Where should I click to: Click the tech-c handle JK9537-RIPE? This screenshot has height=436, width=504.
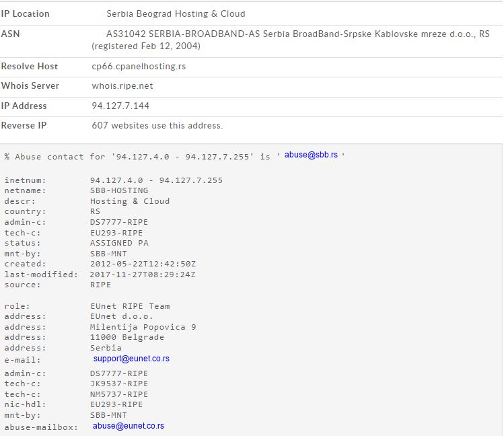[x=119, y=384]
